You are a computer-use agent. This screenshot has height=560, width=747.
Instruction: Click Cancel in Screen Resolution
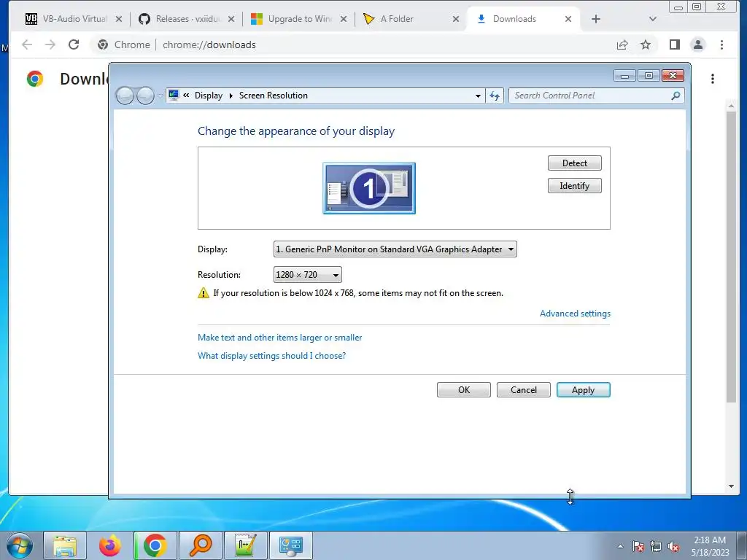(524, 390)
